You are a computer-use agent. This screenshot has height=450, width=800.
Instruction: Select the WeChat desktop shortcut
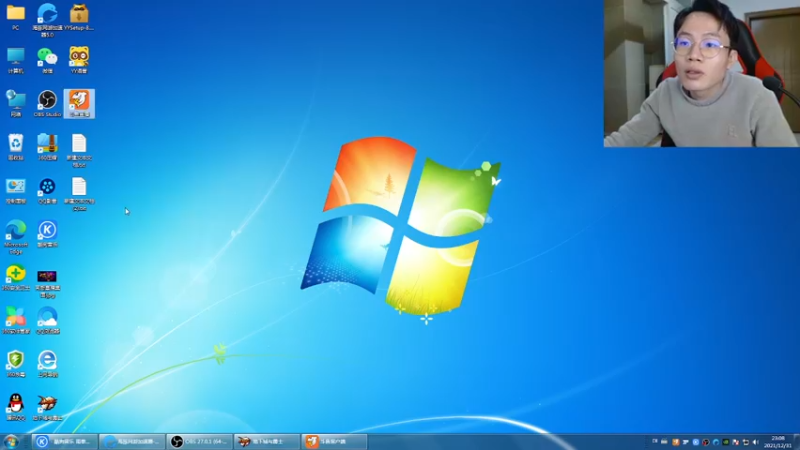47,60
